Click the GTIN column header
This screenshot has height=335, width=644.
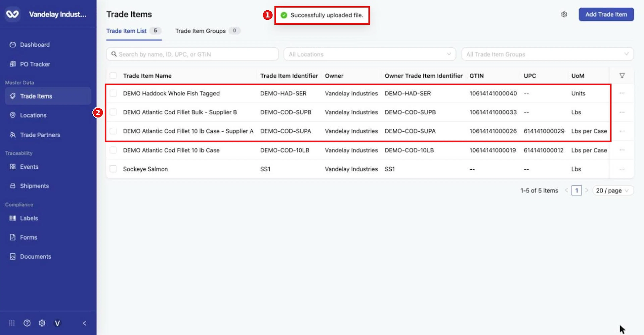[x=476, y=76]
